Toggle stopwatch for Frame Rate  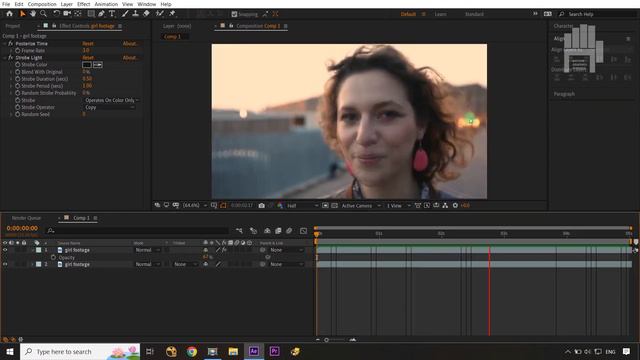(18, 51)
